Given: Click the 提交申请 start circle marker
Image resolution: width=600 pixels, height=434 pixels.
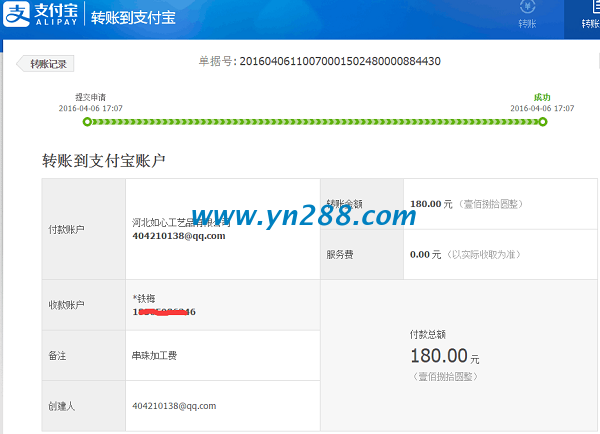Looking at the screenshot, I should (86, 122).
